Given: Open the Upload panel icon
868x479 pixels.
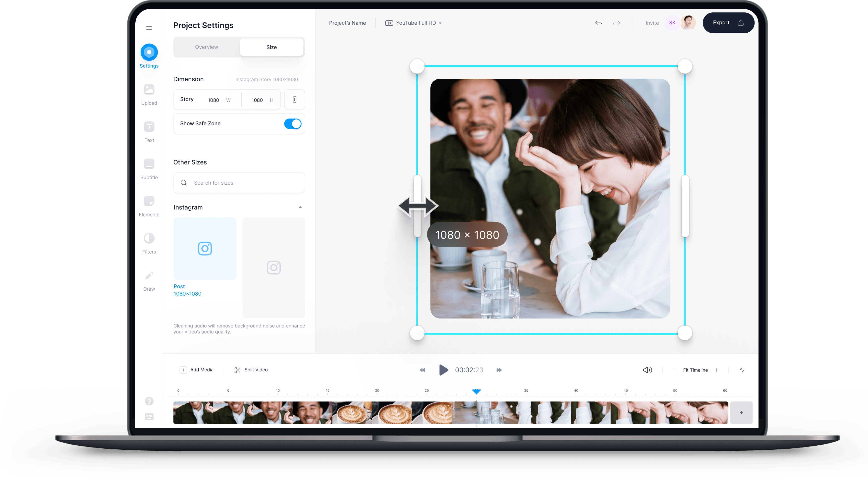Looking at the screenshot, I should click(149, 90).
